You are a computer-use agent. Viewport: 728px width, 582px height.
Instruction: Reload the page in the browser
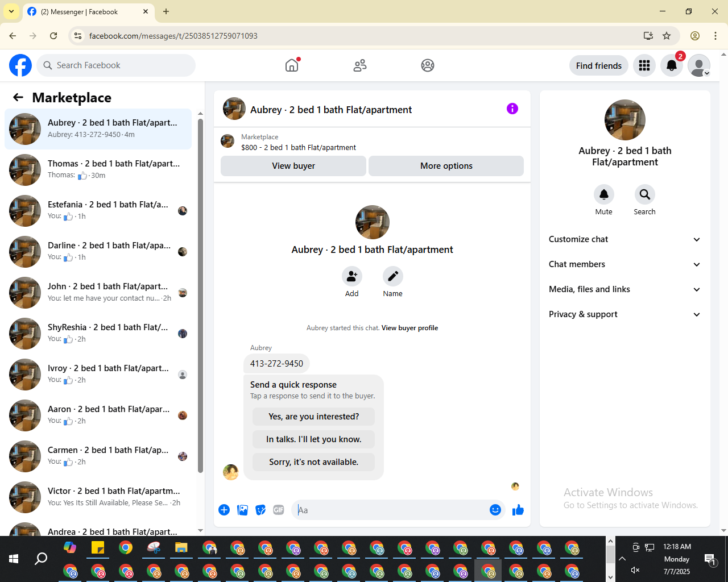53,36
